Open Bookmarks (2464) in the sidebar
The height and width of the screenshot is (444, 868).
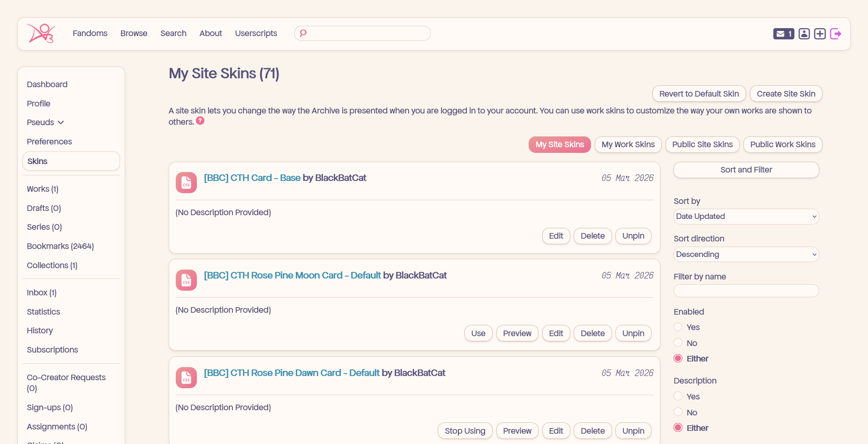[60, 246]
